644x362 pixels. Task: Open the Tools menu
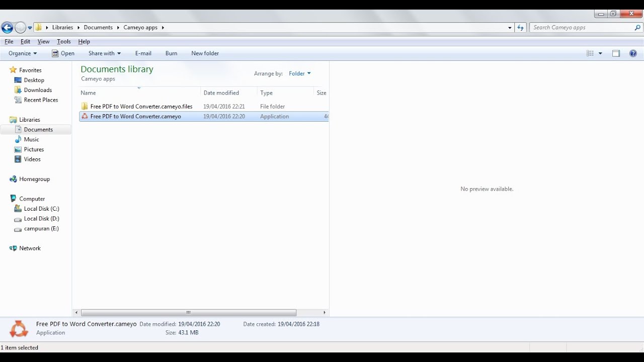click(63, 42)
